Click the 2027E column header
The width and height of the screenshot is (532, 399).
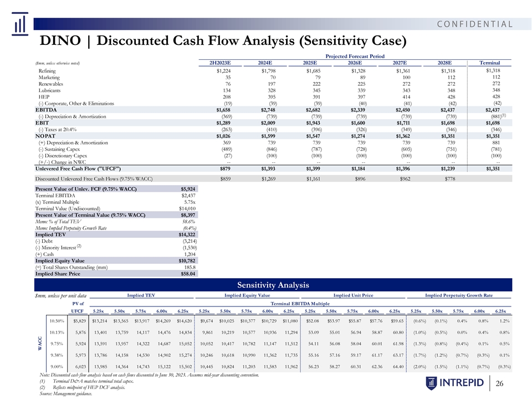point(400,63)
